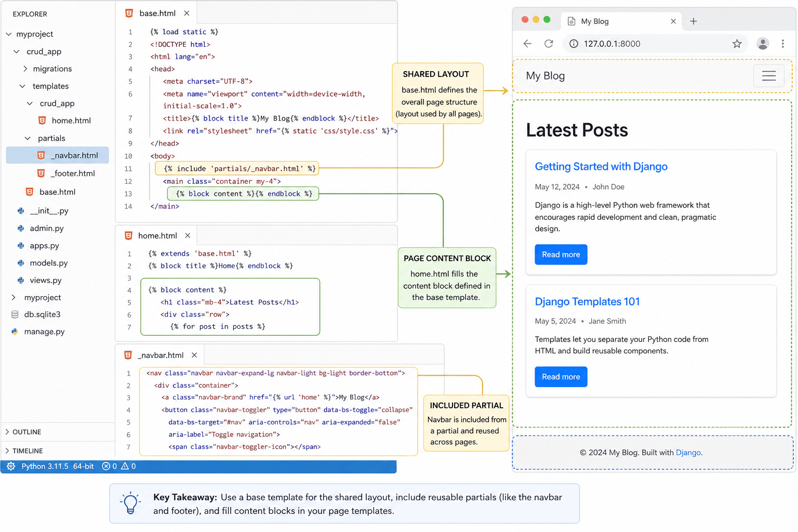798x532 pixels.
Task: Click the errors count icon in status bar
Action: (106, 466)
